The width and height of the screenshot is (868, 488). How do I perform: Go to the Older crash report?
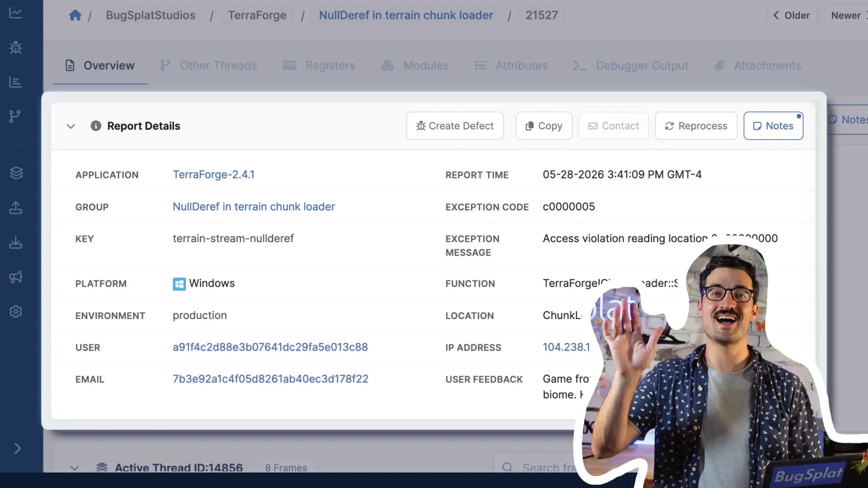point(791,15)
